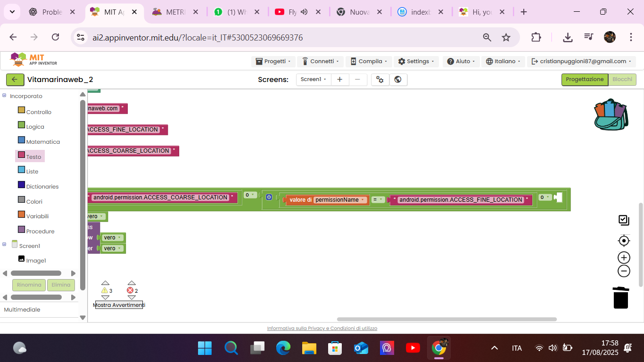Open the account email dropdown
The width and height of the screenshot is (644, 362).
pos(581,61)
